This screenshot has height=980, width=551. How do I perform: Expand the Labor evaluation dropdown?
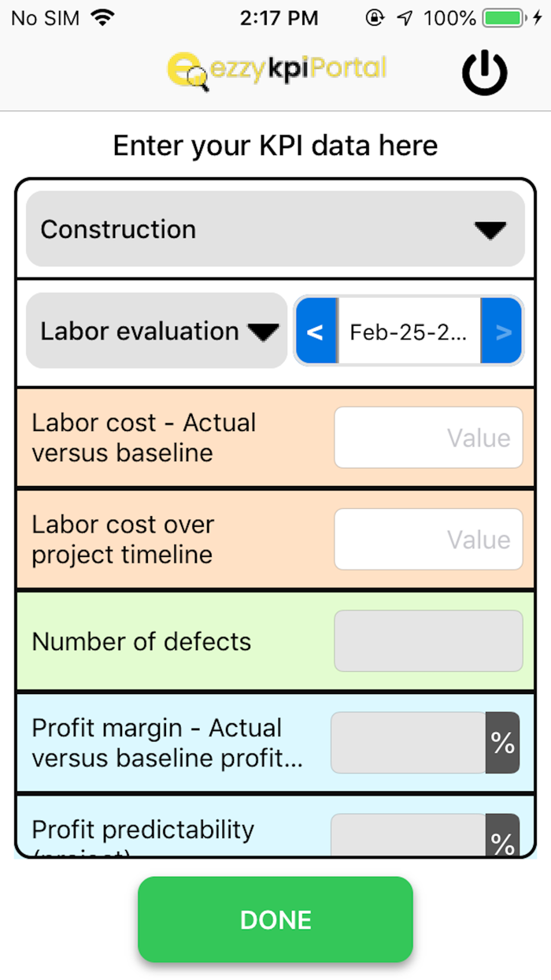tap(157, 331)
